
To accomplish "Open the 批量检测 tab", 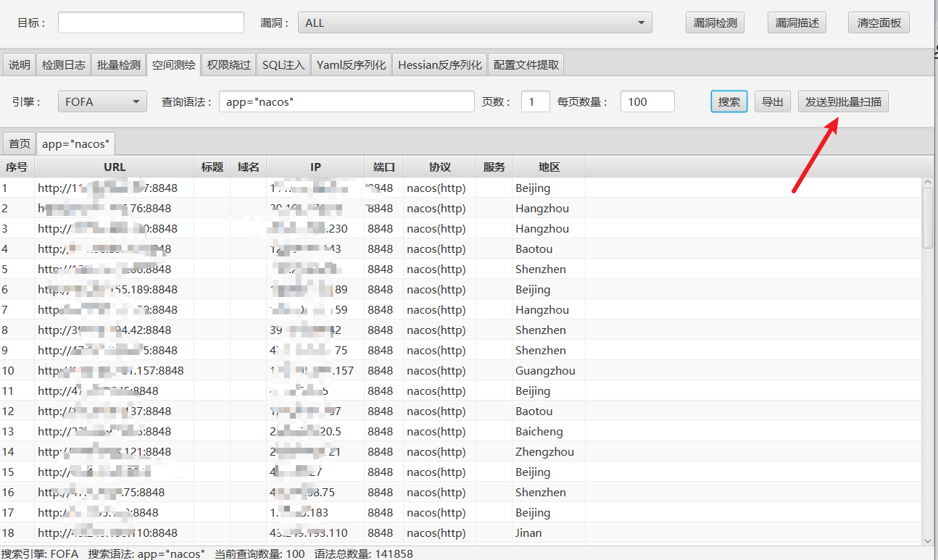I will coord(118,64).
